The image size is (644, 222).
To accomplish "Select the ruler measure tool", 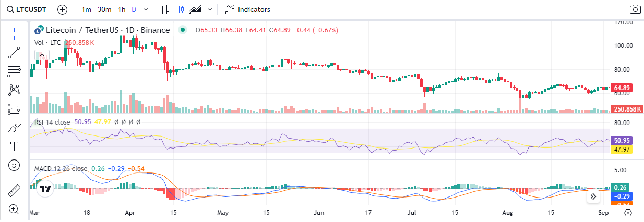I will pyautogui.click(x=14, y=191).
